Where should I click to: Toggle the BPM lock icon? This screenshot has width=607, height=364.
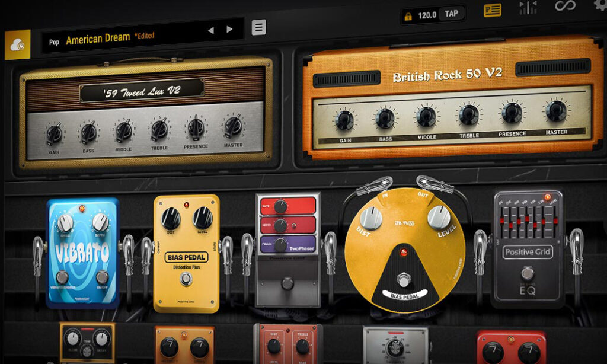click(408, 17)
